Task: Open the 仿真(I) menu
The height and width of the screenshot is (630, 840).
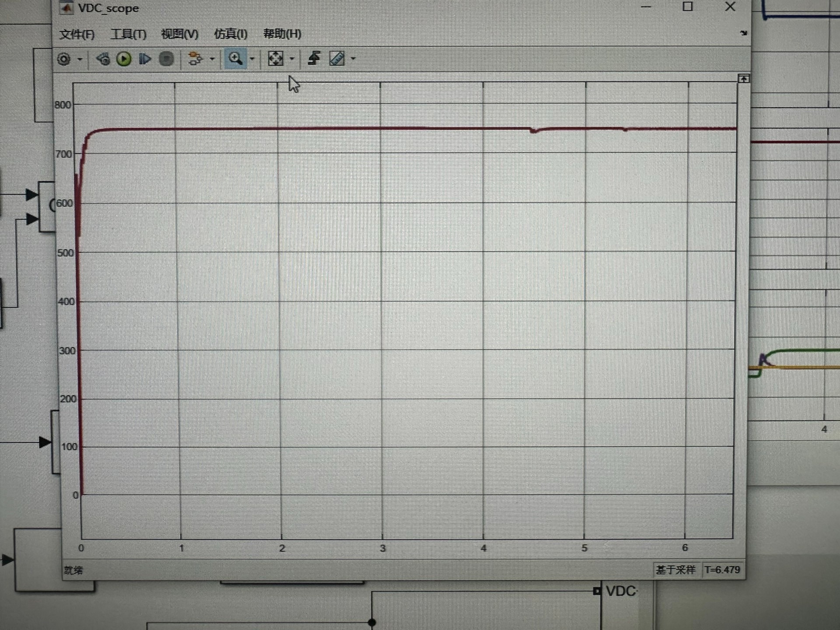Action: click(x=231, y=34)
